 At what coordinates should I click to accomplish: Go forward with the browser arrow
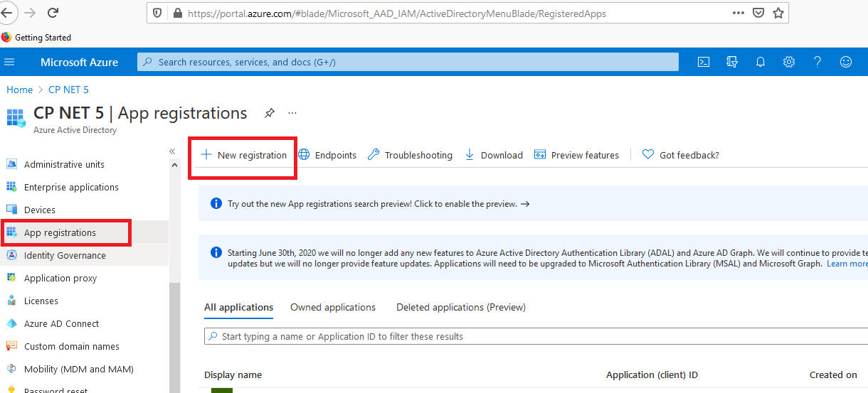(x=29, y=13)
